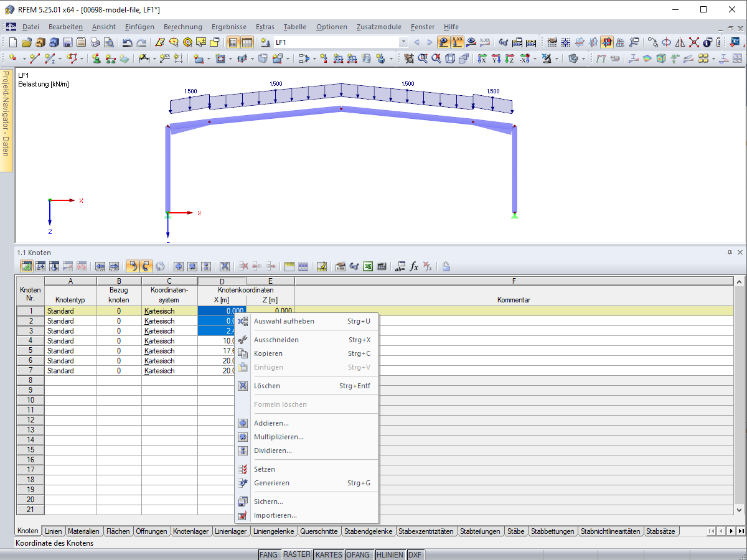747x560 pixels.
Task: Click the previous load case arrow button
Action: (x=416, y=42)
